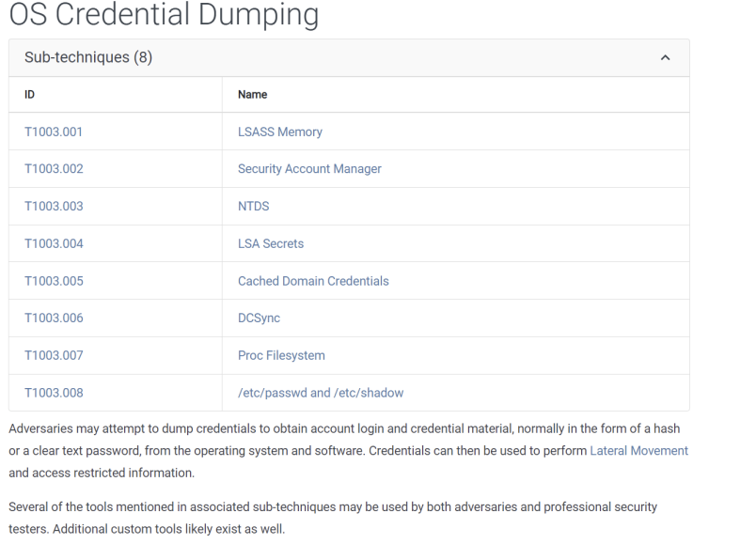756x544 pixels.
Task: Open the Proc Filesystem link
Action: [x=281, y=355]
